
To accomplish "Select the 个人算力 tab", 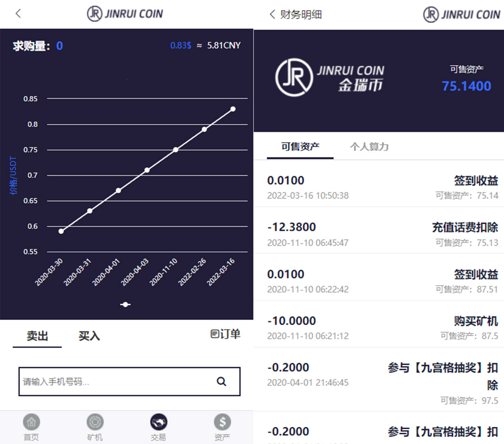I will [x=369, y=147].
